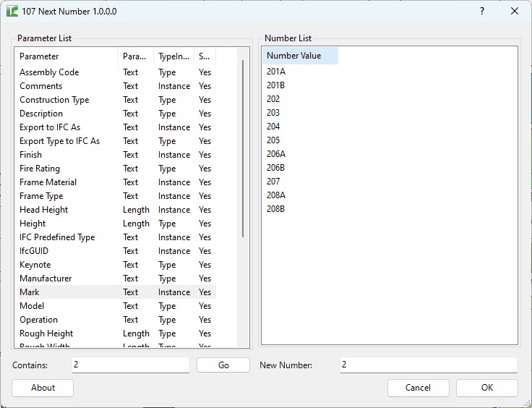Select the Export Type to IFC As parameter

tap(117, 141)
